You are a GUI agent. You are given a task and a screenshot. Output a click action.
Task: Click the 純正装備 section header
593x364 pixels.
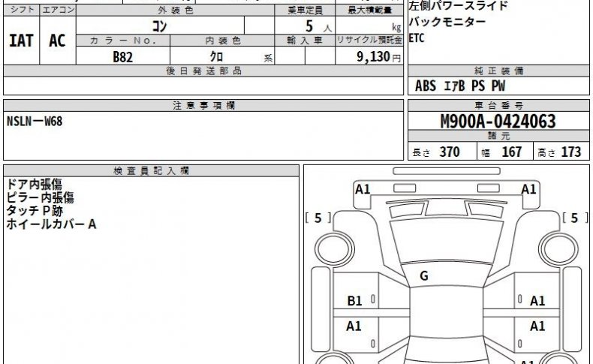pos(498,71)
